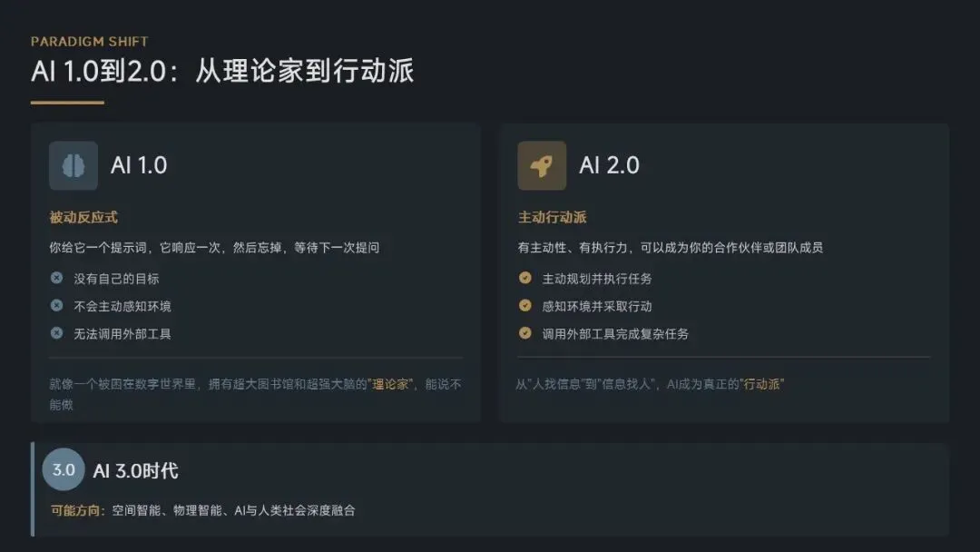Screen dimensions: 980x552
Task: Click the X icon beside 无法调用外部工具
Action: (57, 333)
